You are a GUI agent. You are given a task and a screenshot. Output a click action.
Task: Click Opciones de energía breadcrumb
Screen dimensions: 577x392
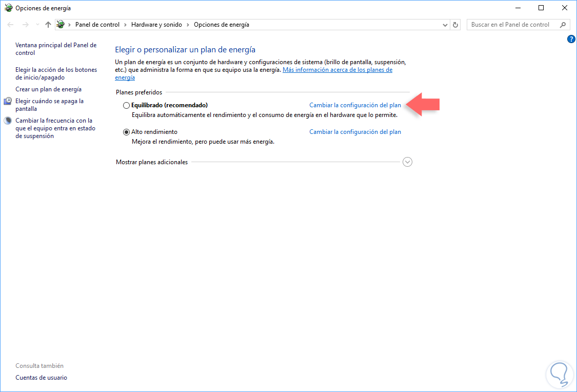tap(222, 25)
